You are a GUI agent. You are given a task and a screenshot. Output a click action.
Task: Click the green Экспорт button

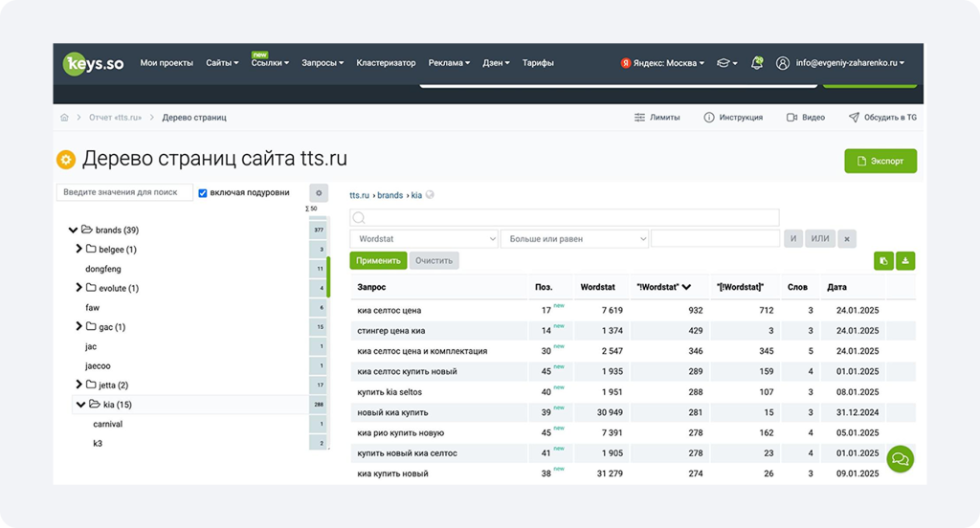(880, 161)
